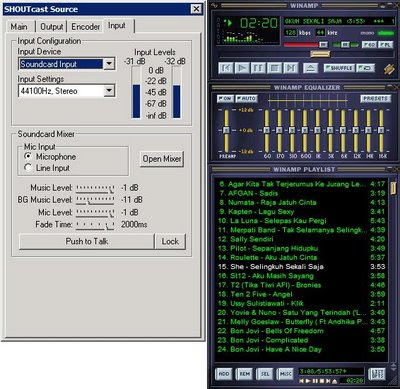
Task: Click mini Next button in playlist footer
Action: click(x=328, y=381)
